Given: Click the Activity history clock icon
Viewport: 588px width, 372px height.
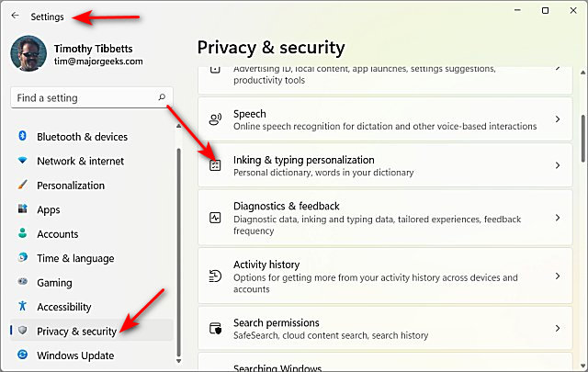Looking at the screenshot, I should (215, 276).
